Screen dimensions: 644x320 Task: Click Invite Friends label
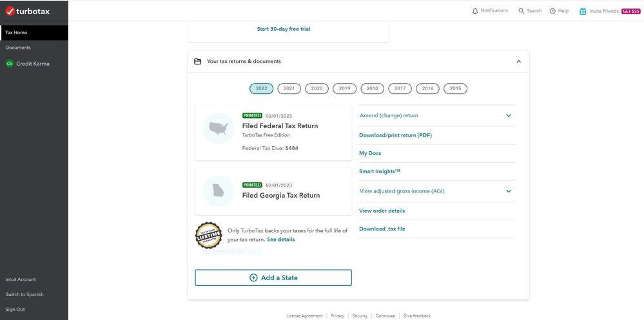(x=604, y=12)
